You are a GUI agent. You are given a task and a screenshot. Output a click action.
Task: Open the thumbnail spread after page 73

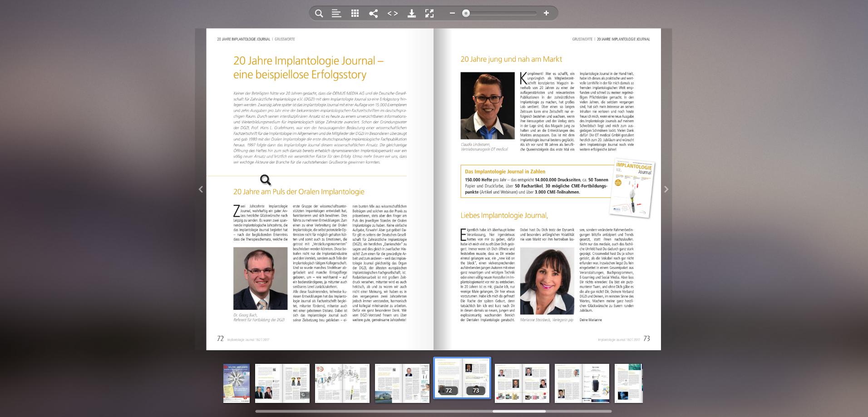pyautogui.click(x=522, y=383)
